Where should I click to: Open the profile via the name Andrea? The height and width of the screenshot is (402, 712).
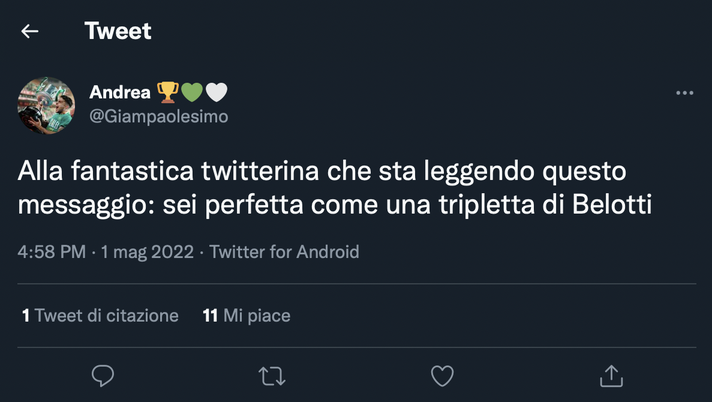pyautogui.click(x=120, y=93)
